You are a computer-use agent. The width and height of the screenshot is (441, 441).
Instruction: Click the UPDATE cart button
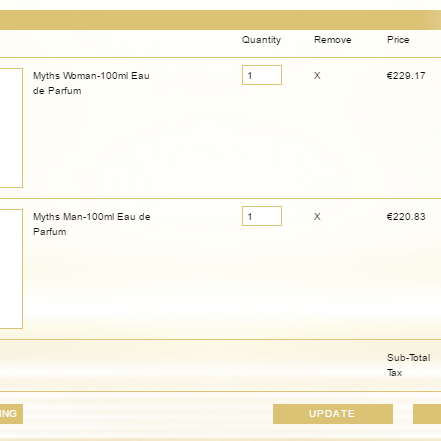tap(333, 414)
